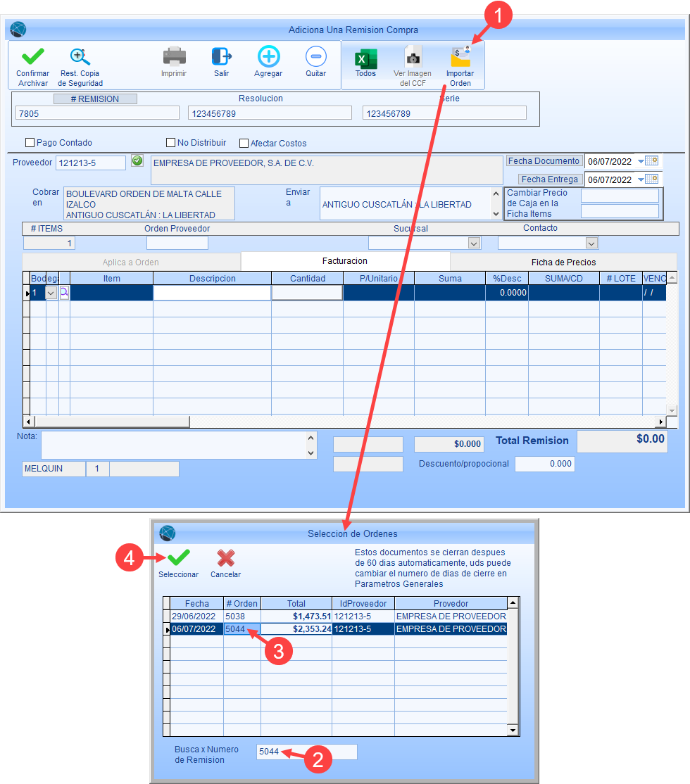The width and height of the screenshot is (690, 784).
Task: Click the Salir exit icon
Action: point(221,56)
